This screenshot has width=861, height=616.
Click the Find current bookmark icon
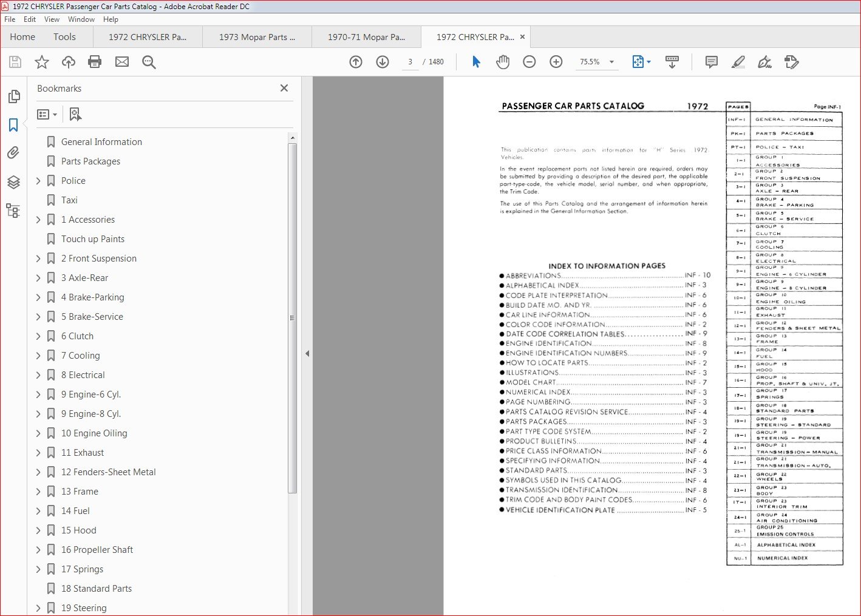click(x=75, y=114)
